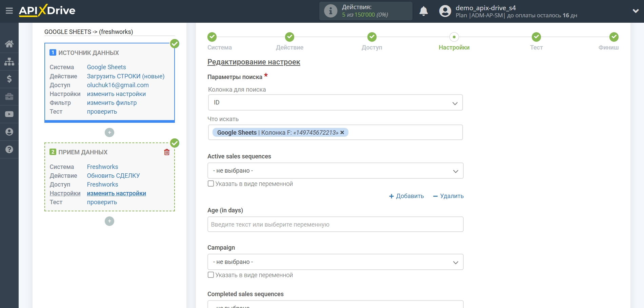The height and width of the screenshot is (308, 644).
Task: Open the YouTube video icon in the sidebar
Action: (9, 114)
